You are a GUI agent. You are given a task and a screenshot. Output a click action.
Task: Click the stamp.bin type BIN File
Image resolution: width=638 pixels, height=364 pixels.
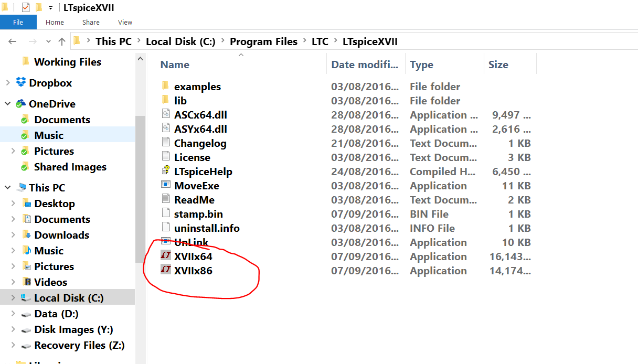pyautogui.click(x=429, y=214)
